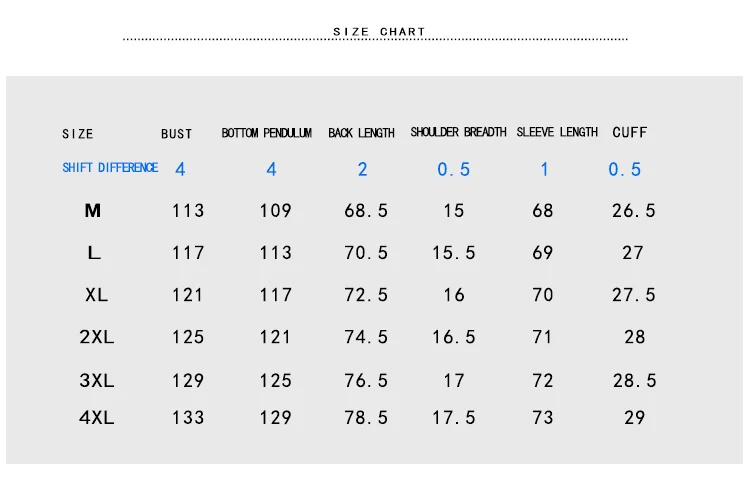Image resolution: width=750 pixels, height=484 pixels.
Task: Click the SHOULDER BREADTH header
Action: [x=458, y=132]
